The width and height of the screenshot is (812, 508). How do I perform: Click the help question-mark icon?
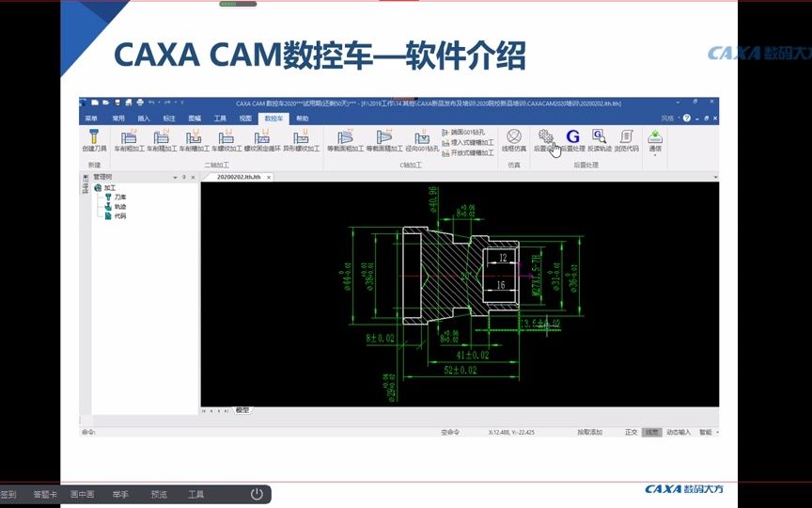687,119
